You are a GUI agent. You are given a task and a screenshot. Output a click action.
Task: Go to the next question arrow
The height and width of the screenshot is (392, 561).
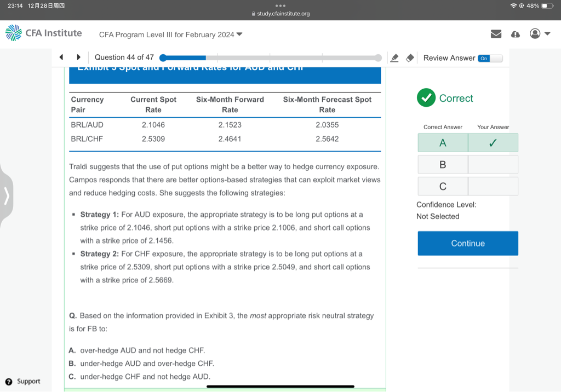(78, 57)
